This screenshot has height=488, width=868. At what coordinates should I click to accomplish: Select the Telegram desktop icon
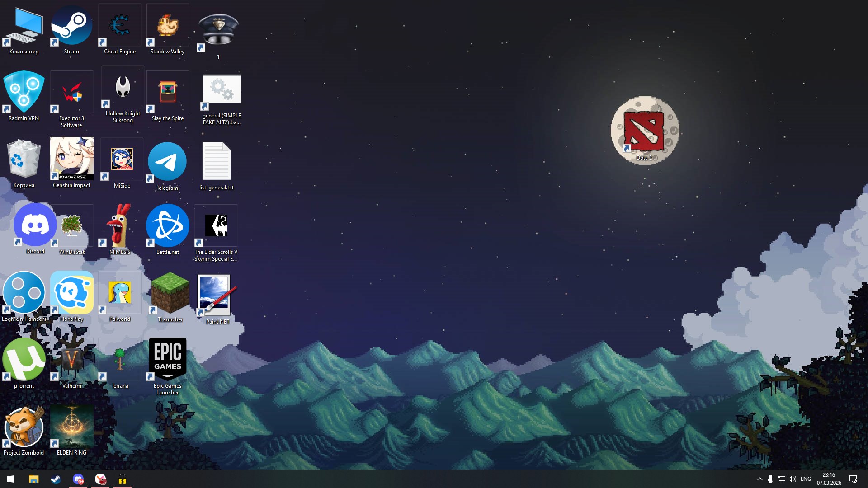tap(167, 162)
